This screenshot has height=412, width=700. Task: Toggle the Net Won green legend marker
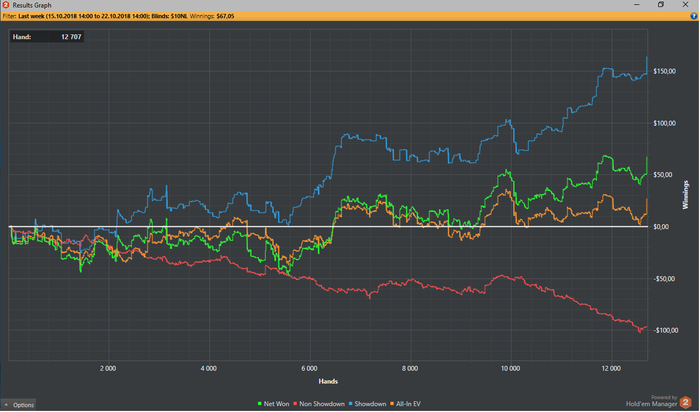pos(260,404)
